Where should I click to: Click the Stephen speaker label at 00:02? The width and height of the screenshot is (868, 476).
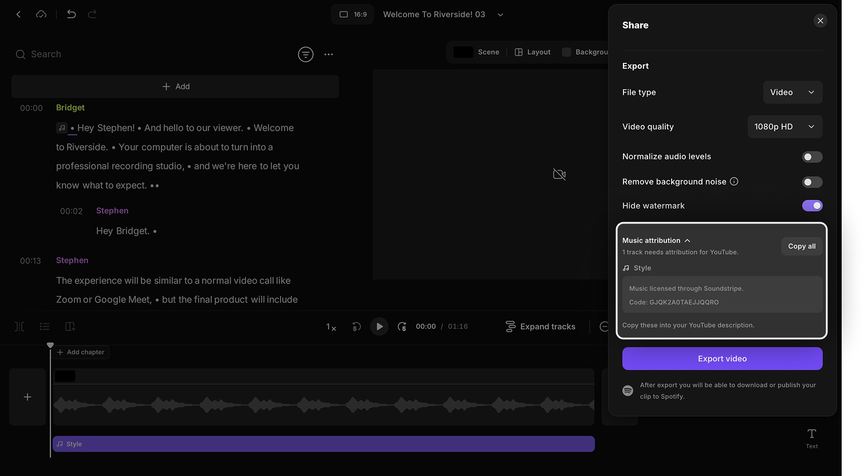tap(112, 211)
